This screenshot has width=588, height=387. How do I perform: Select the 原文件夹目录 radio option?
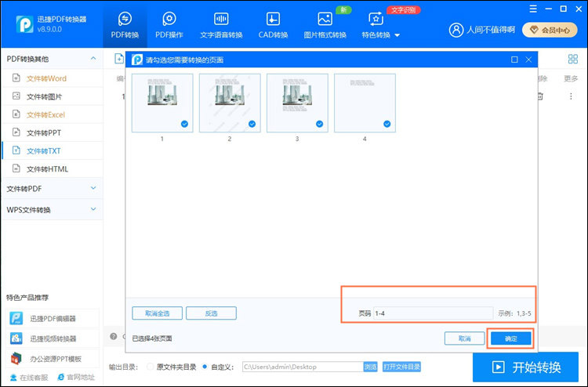(151, 367)
